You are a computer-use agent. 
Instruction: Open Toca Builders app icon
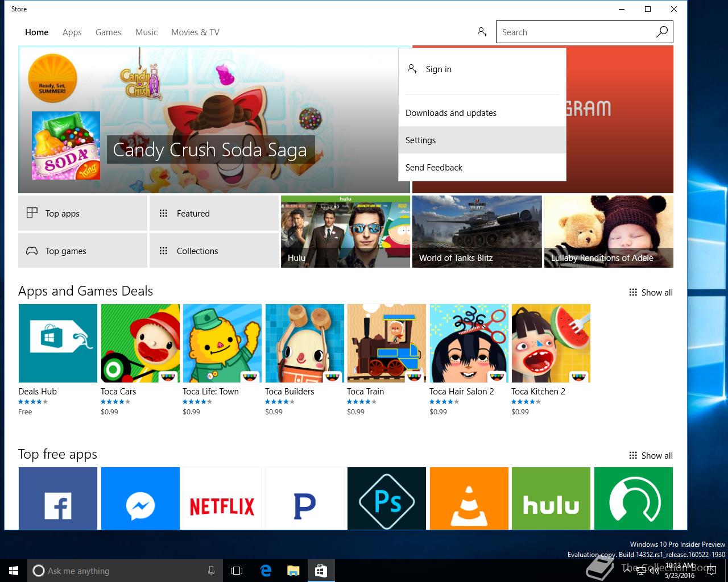pyautogui.click(x=305, y=343)
